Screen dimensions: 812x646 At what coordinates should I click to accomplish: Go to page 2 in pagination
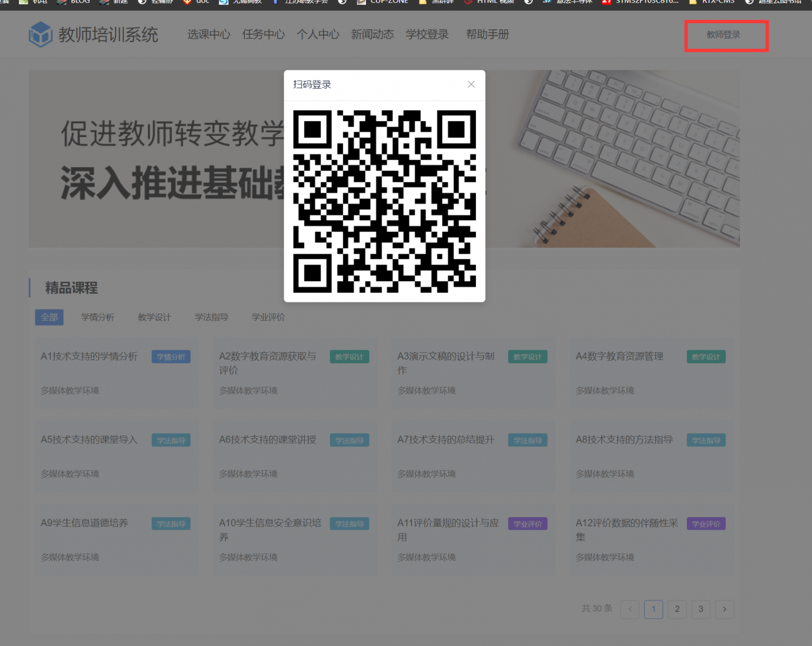(677, 609)
